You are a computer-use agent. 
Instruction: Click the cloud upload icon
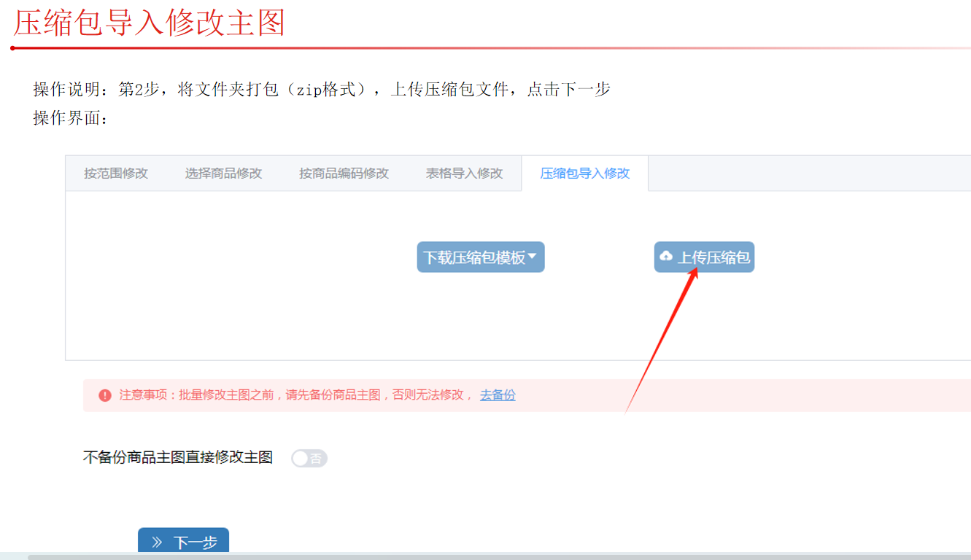tap(666, 257)
